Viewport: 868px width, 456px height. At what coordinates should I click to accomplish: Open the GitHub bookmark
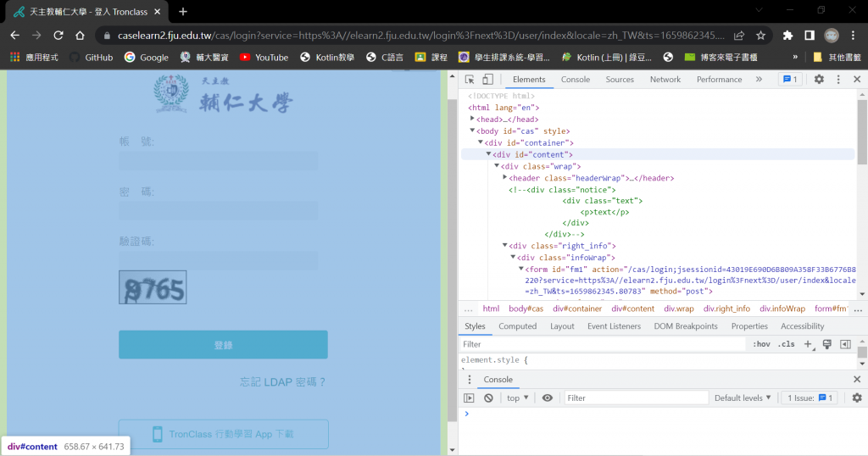(92, 57)
